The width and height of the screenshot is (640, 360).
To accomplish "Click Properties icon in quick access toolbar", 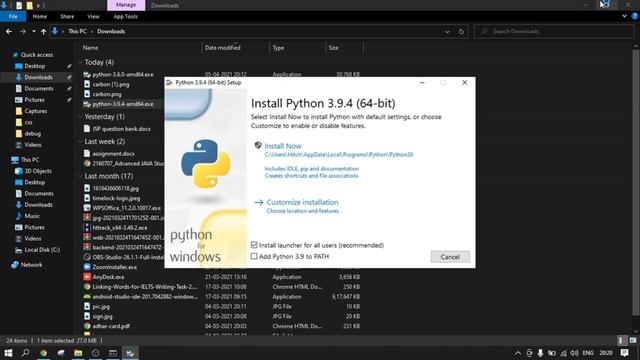I will pos(19,5).
